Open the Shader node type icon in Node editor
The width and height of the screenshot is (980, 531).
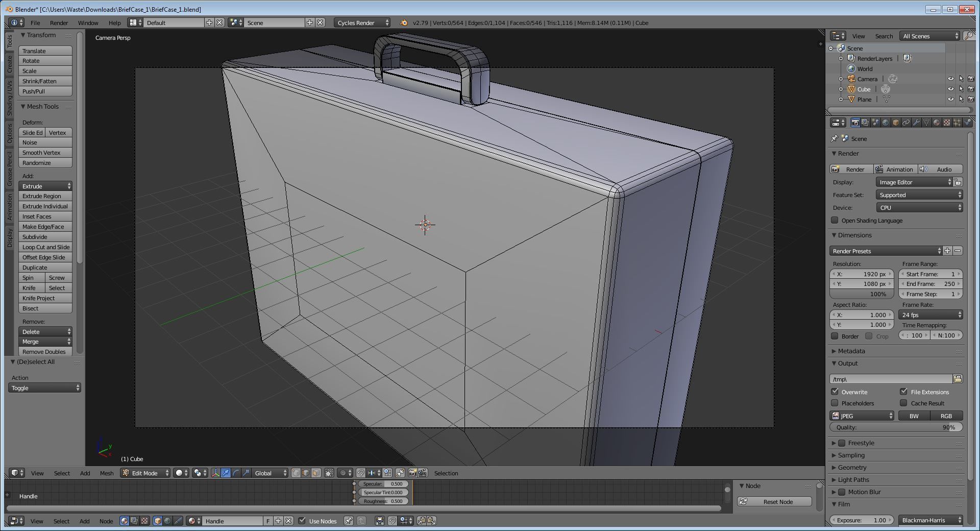pos(125,521)
